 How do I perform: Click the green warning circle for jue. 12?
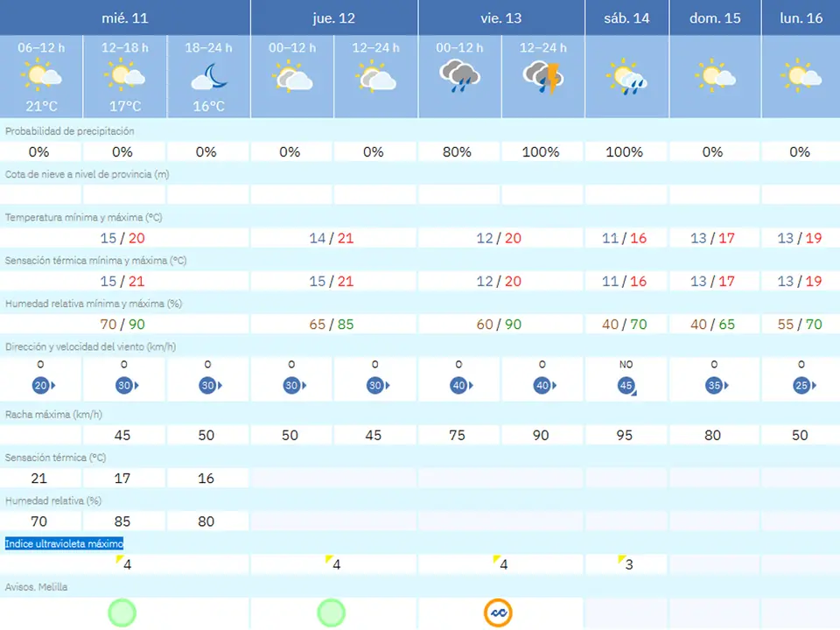(x=331, y=612)
